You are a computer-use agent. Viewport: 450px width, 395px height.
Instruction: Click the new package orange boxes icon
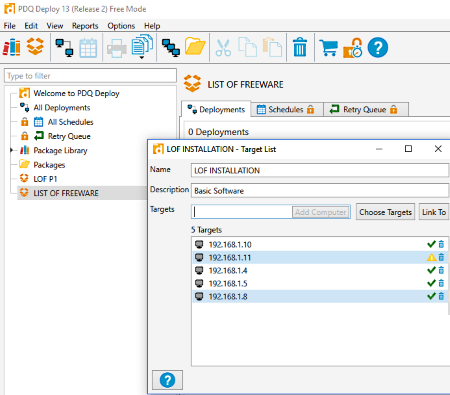(x=35, y=46)
